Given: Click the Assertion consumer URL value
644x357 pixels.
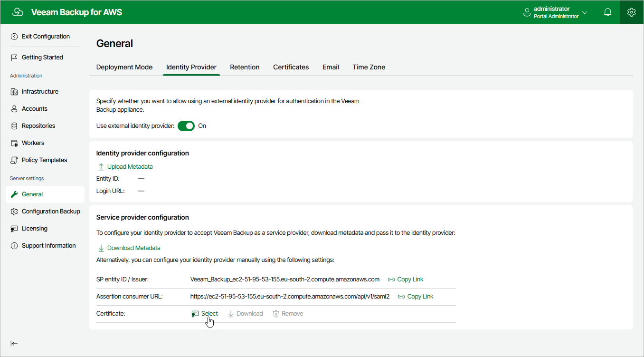Looking at the screenshot, I should coord(290,297).
